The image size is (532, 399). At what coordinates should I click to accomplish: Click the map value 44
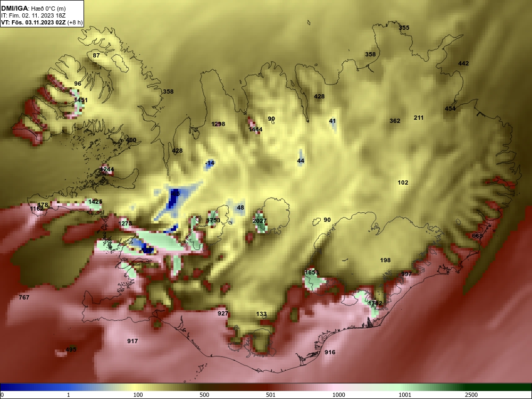click(301, 161)
